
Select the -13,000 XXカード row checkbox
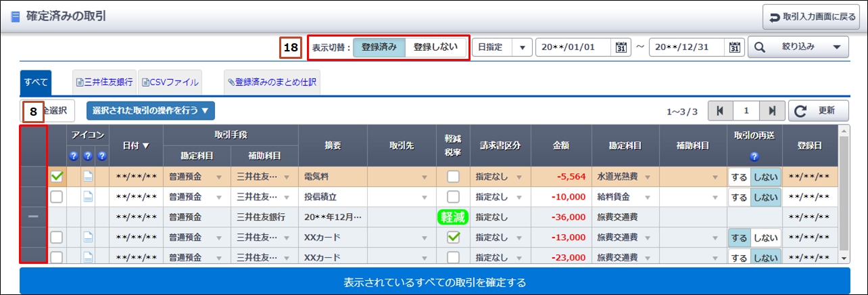point(57,237)
